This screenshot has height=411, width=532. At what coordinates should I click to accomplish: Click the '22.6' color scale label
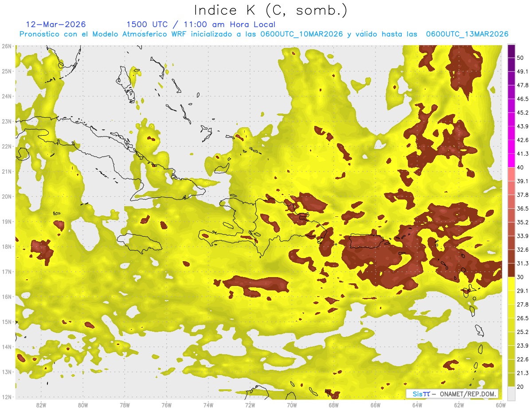(523, 360)
